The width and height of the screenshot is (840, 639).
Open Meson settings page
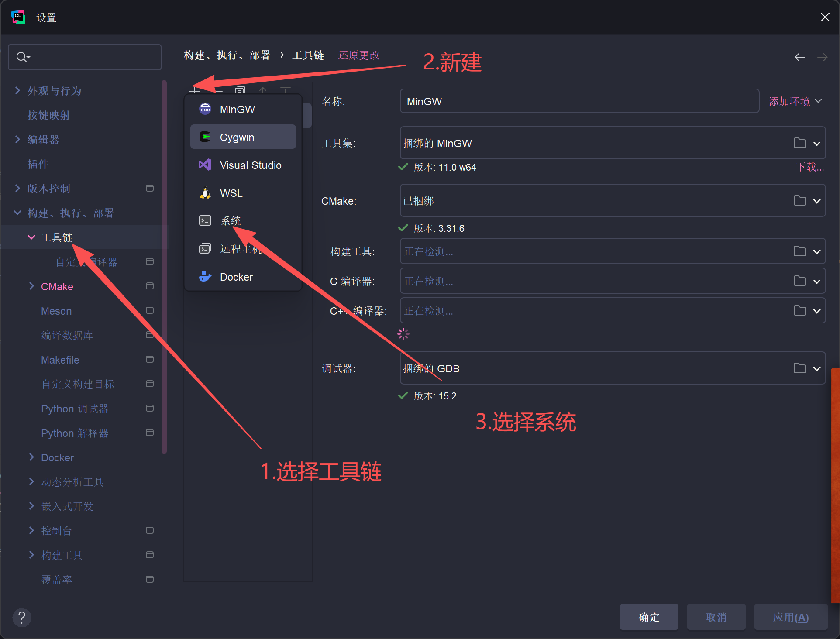(56, 311)
